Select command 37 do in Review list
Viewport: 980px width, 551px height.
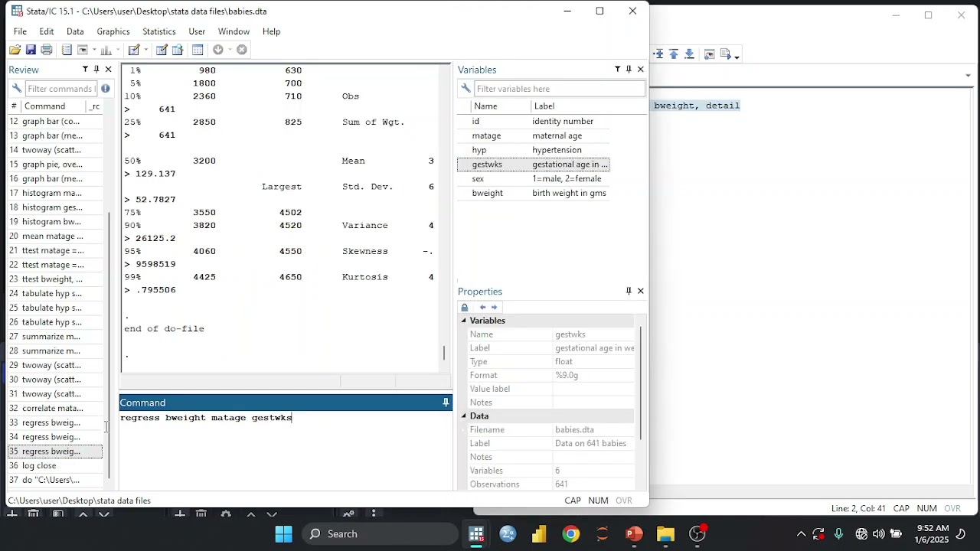pos(55,480)
